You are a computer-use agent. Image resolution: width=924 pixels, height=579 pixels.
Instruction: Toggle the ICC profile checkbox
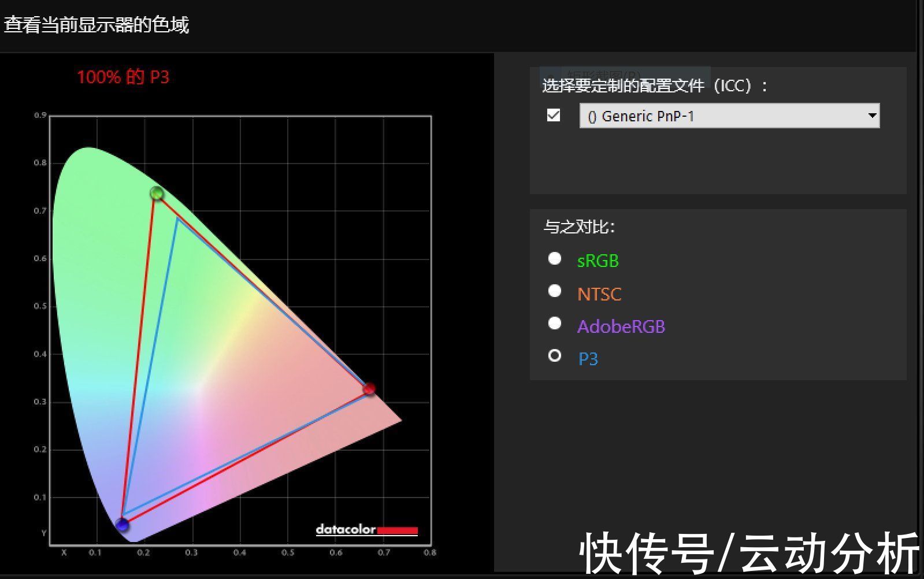pyautogui.click(x=554, y=115)
